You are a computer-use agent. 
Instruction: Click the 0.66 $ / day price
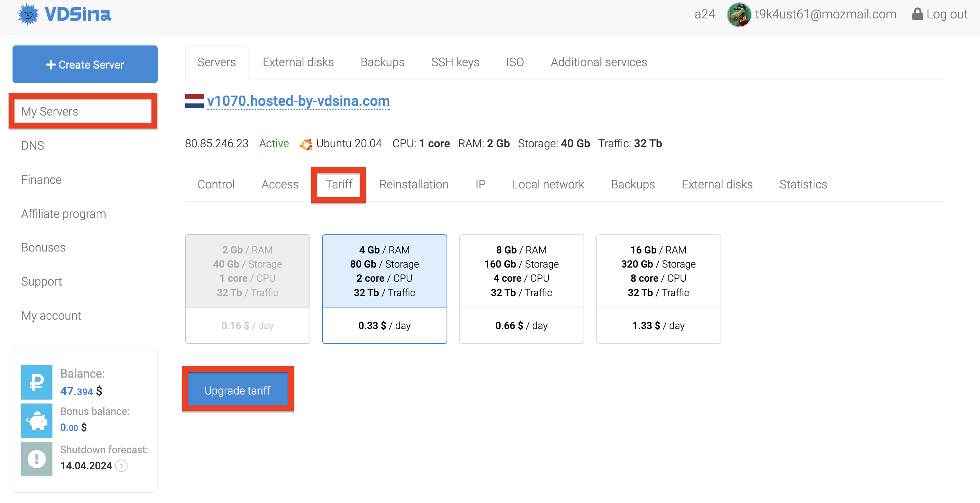pyautogui.click(x=522, y=326)
